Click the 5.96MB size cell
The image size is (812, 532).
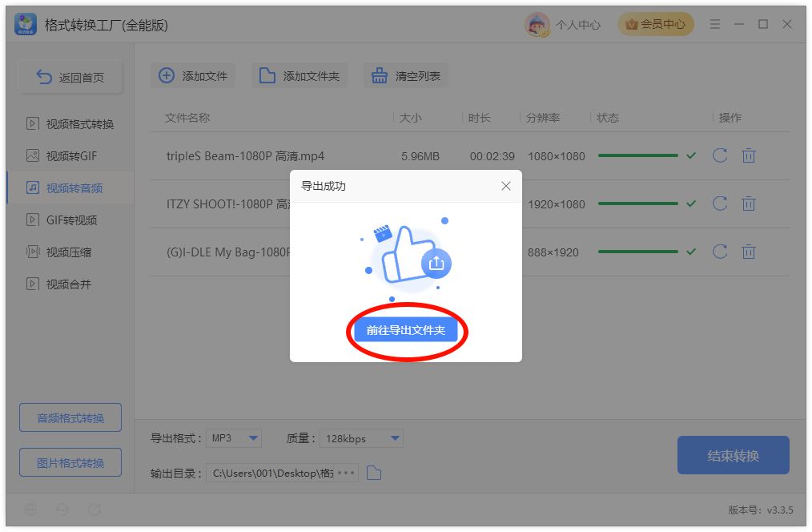click(420, 156)
